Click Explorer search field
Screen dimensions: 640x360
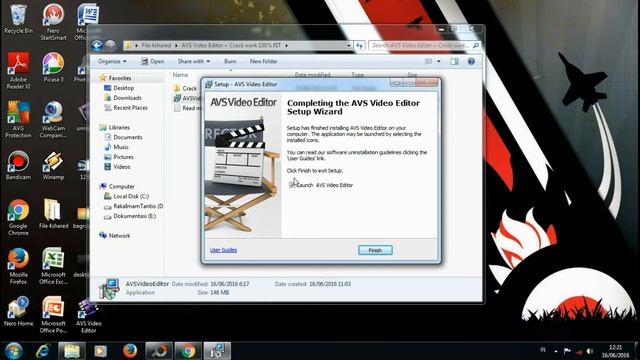point(424,45)
